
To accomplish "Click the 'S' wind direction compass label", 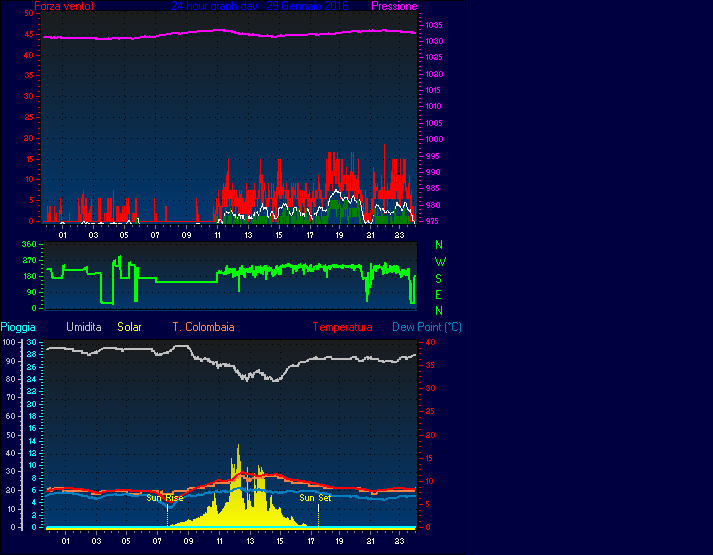I will (x=439, y=278).
